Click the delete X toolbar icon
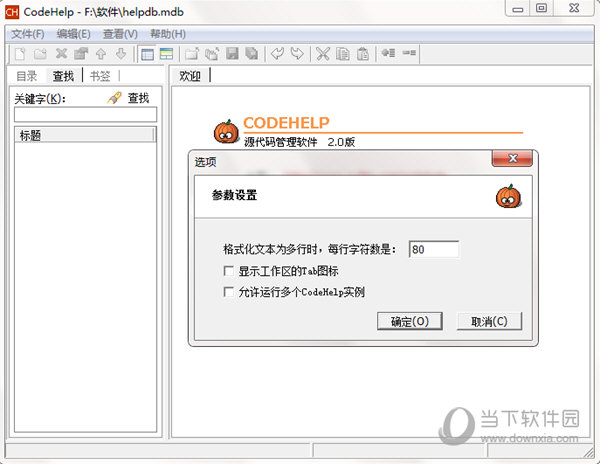This screenshot has height=464, width=600. (x=61, y=54)
